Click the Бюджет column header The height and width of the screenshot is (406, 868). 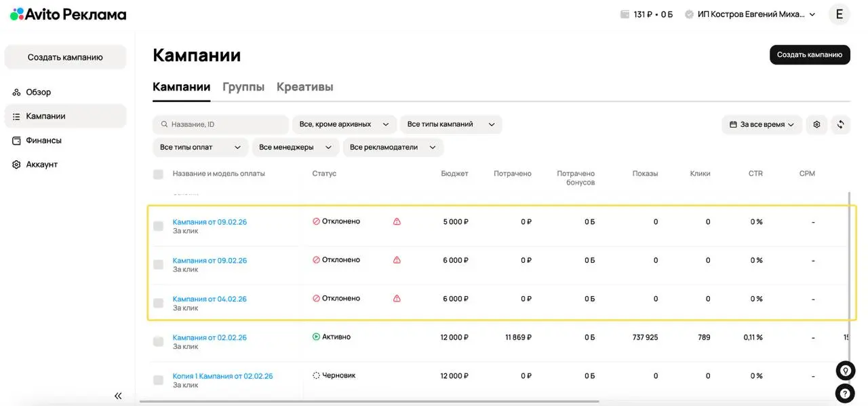pyautogui.click(x=454, y=174)
